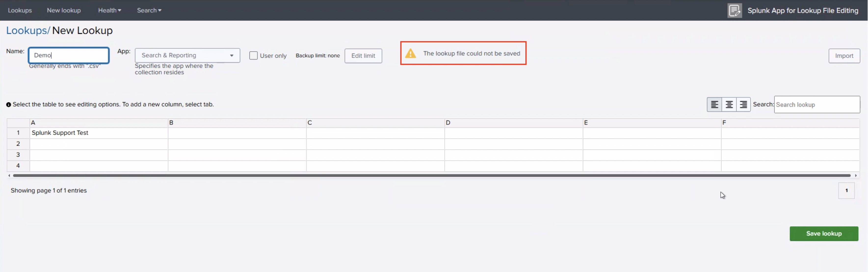Image resolution: width=868 pixels, height=272 pixels.
Task: Click the align right icon
Action: 743,105
